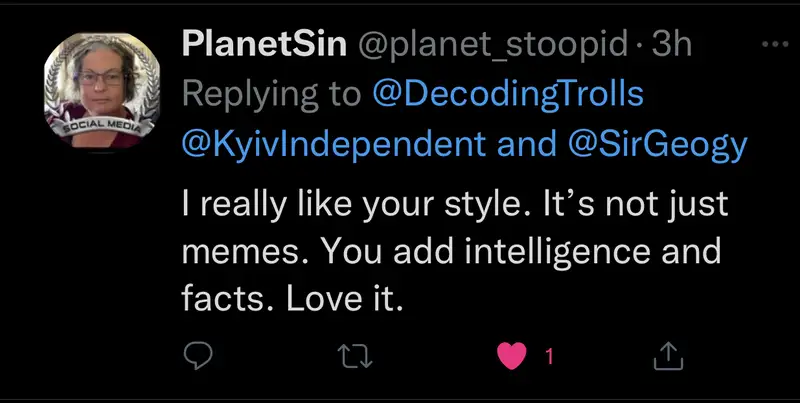Viewport: 800px width, 403px height.
Task: Click the word "and" before @SirGeogy
Action: pos(526,144)
